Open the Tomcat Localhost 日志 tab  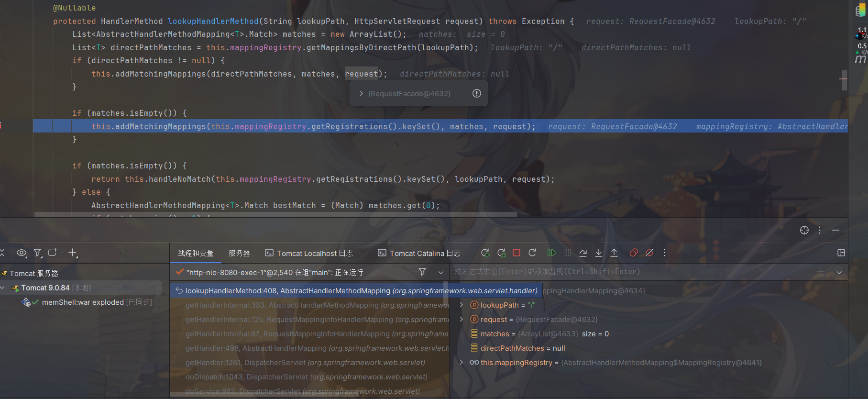tap(309, 253)
